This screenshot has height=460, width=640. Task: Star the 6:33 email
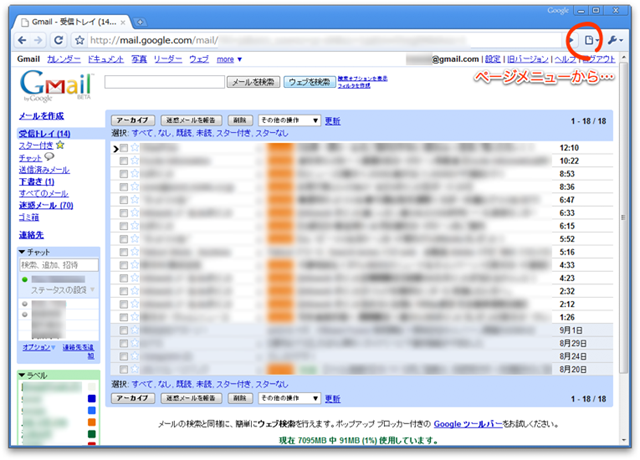tap(135, 213)
